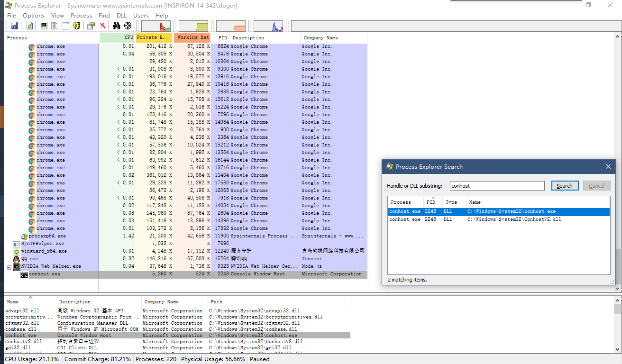Click the SynTPHelper.exe process icon
622x364 pixels.
pyautogui.click(x=17, y=244)
